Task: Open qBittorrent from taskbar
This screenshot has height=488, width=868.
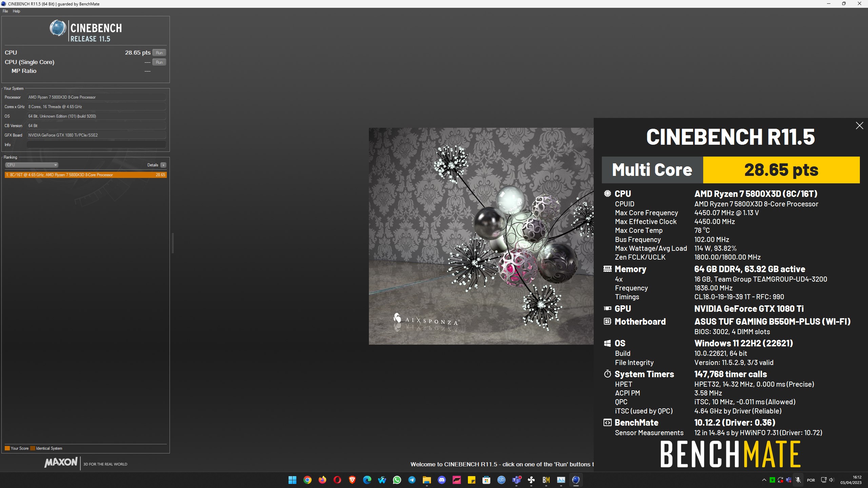Action: tap(501, 480)
